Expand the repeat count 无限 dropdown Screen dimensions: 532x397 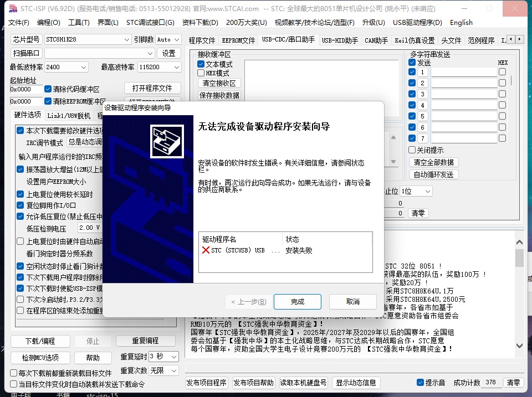coord(174,370)
